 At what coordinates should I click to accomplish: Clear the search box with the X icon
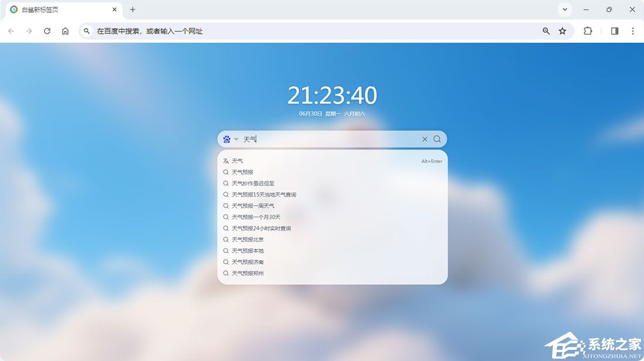(x=424, y=139)
